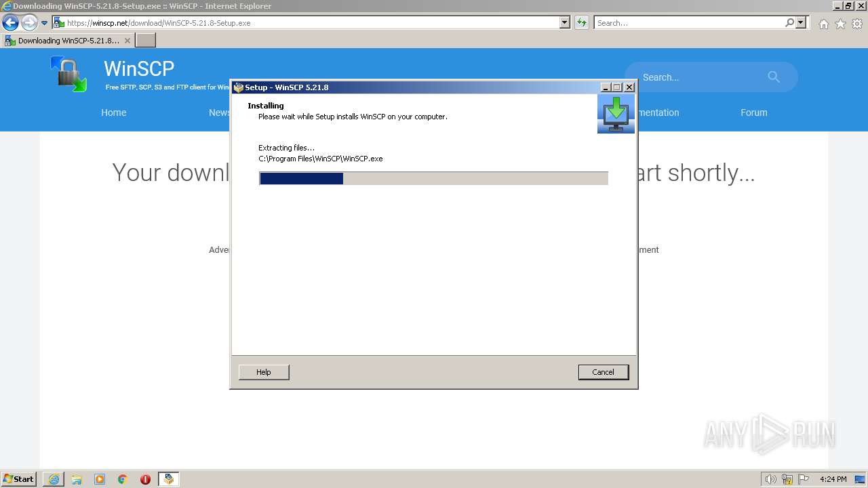The image size is (868, 488).
Task: Open a new blank tab
Action: pos(146,41)
